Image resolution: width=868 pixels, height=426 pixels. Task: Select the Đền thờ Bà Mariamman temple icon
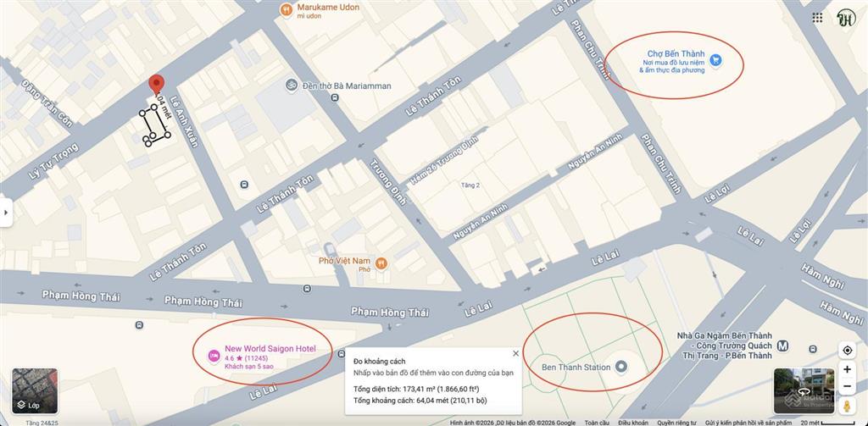(x=292, y=86)
